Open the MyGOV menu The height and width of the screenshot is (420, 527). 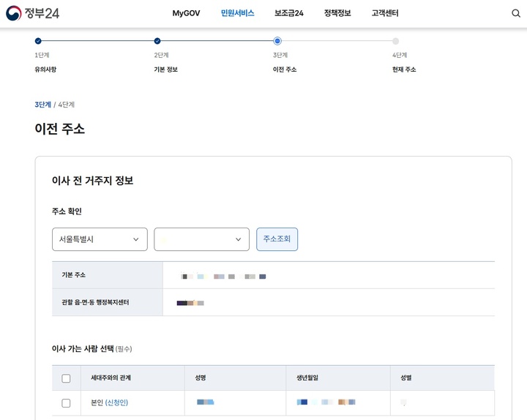click(186, 13)
